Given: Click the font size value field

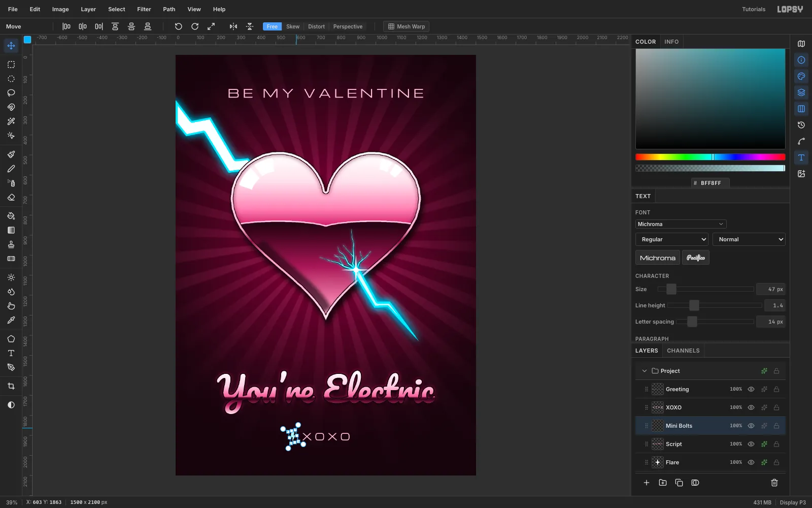Looking at the screenshot, I should pyautogui.click(x=771, y=289).
